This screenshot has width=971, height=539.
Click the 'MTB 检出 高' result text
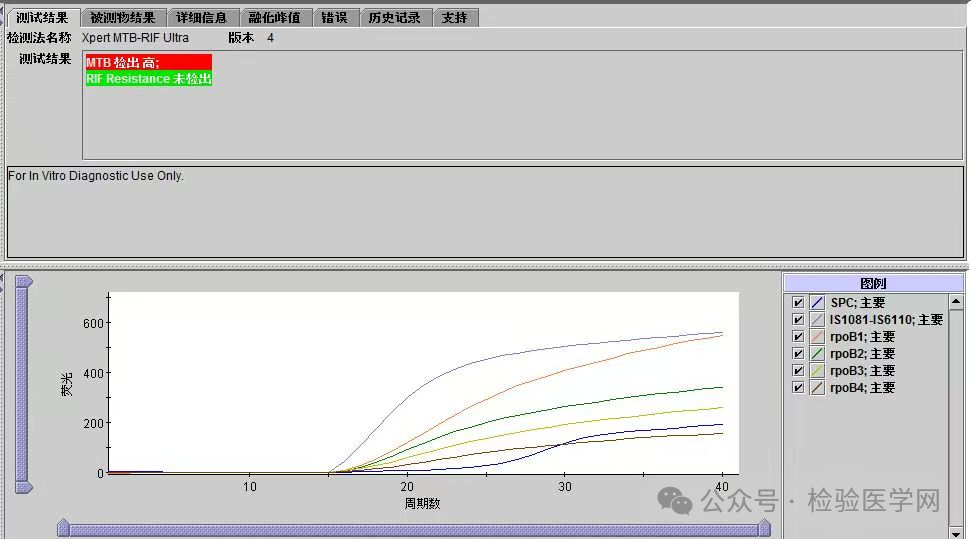point(123,63)
